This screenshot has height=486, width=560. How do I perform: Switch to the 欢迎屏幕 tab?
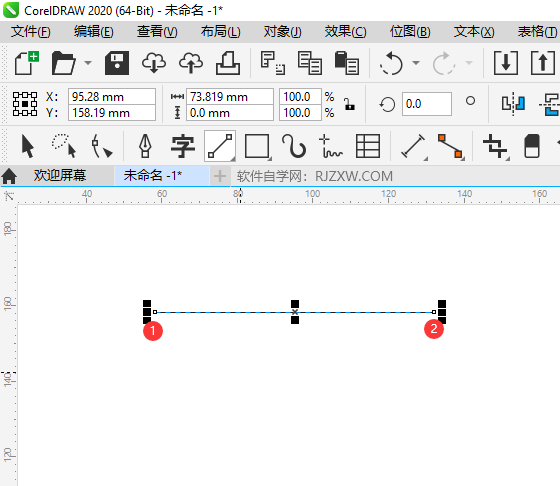pyautogui.click(x=60, y=175)
